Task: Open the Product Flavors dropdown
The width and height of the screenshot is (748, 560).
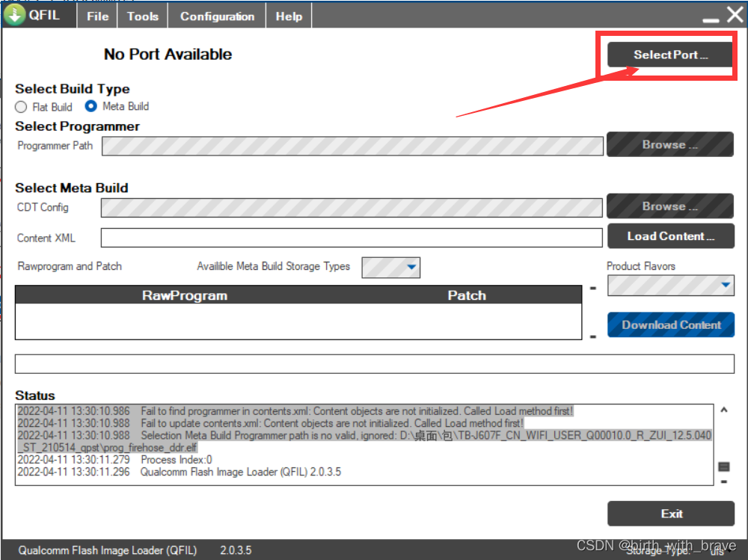Action: click(x=671, y=286)
